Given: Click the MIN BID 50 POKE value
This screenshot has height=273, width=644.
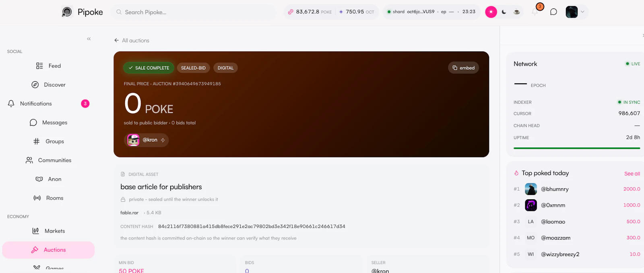Looking at the screenshot, I should tap(131, 271).
